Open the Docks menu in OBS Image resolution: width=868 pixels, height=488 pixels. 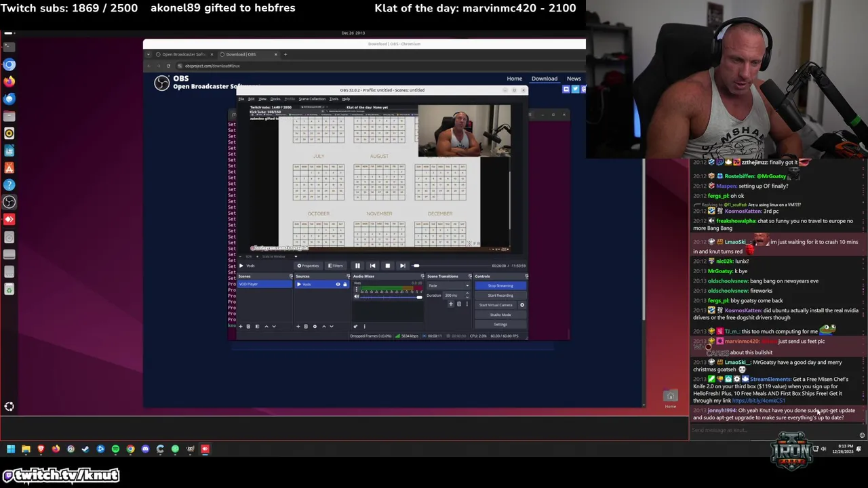point(275,99)
